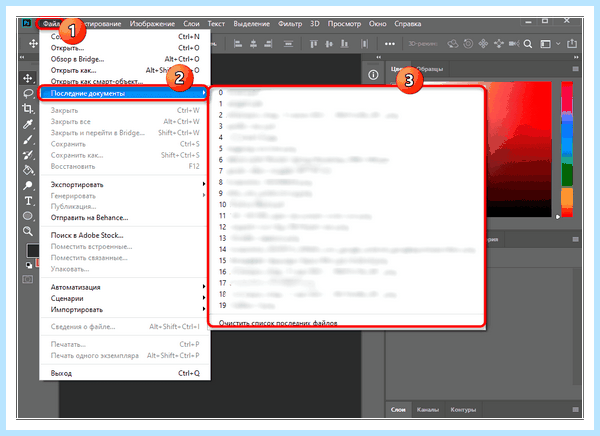The height and width of the screenshot is (436, 600).
Task: Select the Brush tool
Action: coord(28,140)
